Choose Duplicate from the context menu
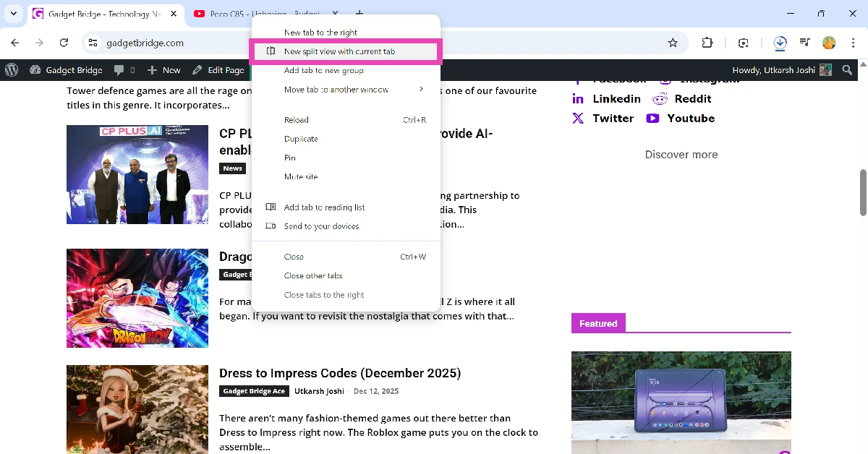 click(x=301, y=138)
